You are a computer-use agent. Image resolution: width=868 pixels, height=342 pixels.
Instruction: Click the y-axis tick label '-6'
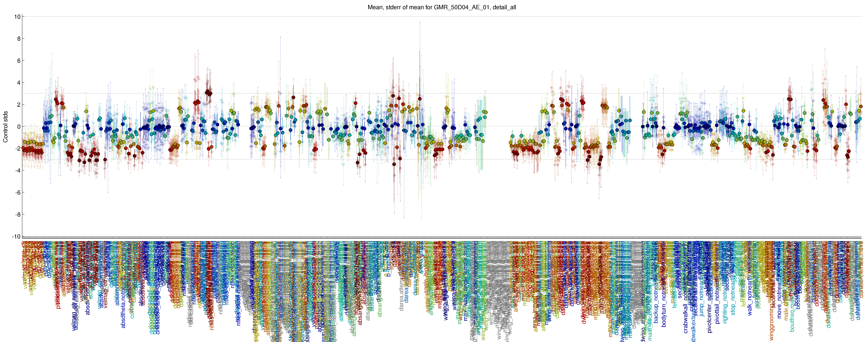(x=18, y=192)
